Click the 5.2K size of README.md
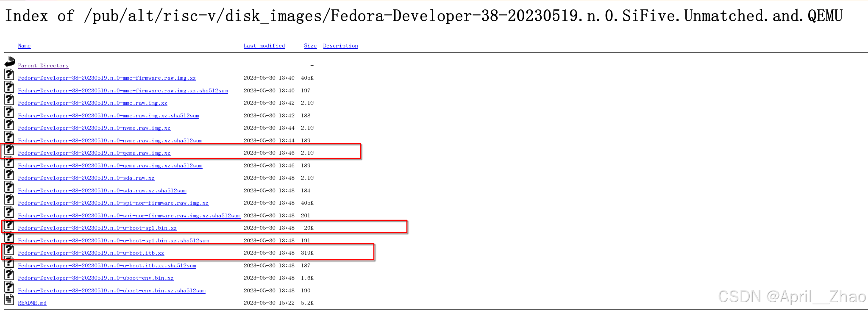Image resolution: width=868 pixels, height=311 pixels. coord(307,303)
